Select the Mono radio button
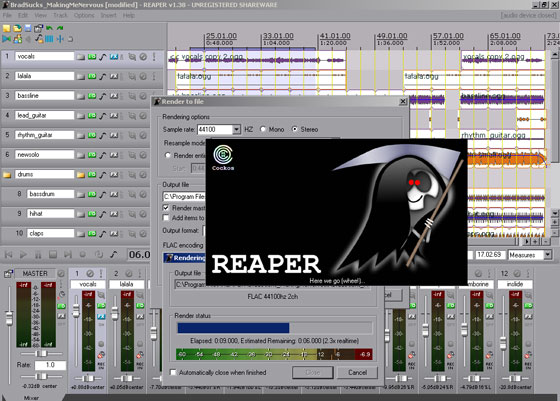Image resolution: width=560 pixels, height=401 pixels. pos(263,129)
